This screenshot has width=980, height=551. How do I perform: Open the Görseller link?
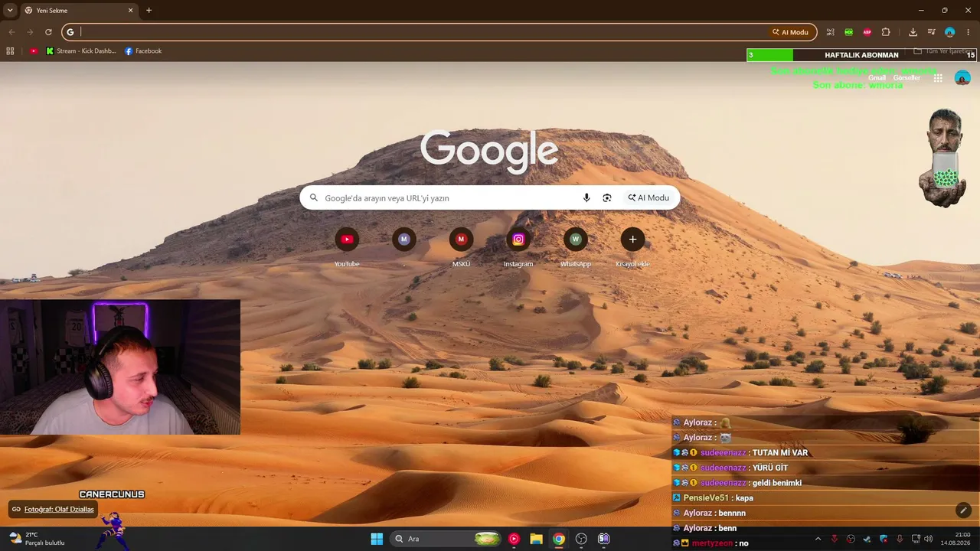pyautogui.click(x=906, y=78)
